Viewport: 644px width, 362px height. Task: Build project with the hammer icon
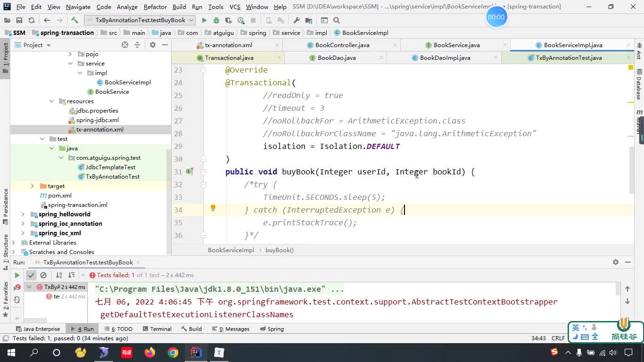point(74,20)
